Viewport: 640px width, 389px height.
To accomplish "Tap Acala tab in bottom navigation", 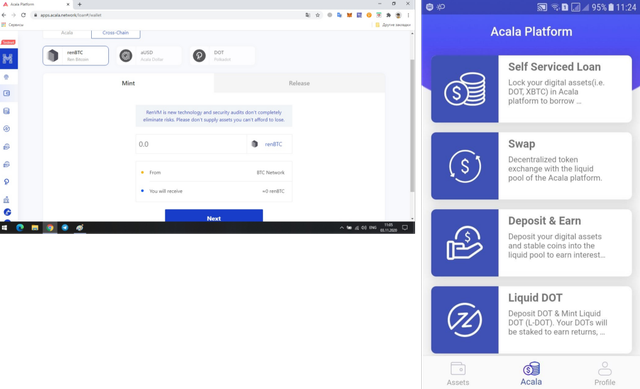I will click(x=531, y=373).
